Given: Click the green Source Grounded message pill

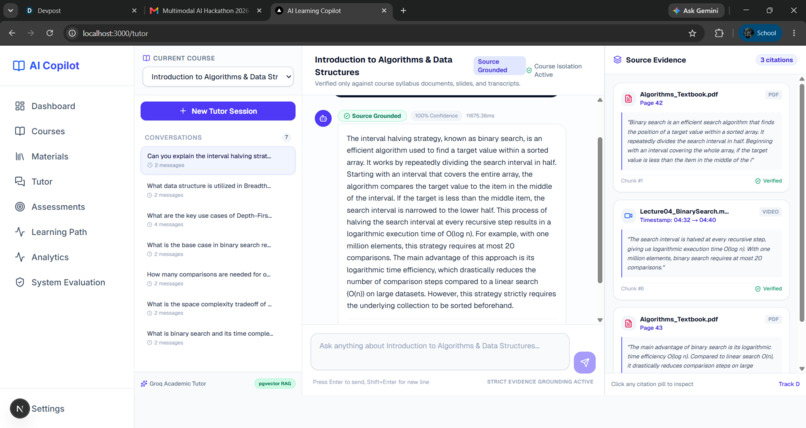Looking at the screenshot, I should (x=372, y=116).
